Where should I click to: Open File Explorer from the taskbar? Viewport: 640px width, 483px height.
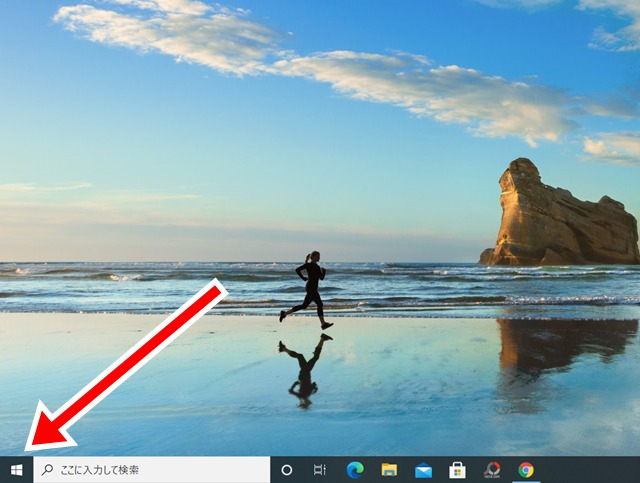[x=389, y=470]
